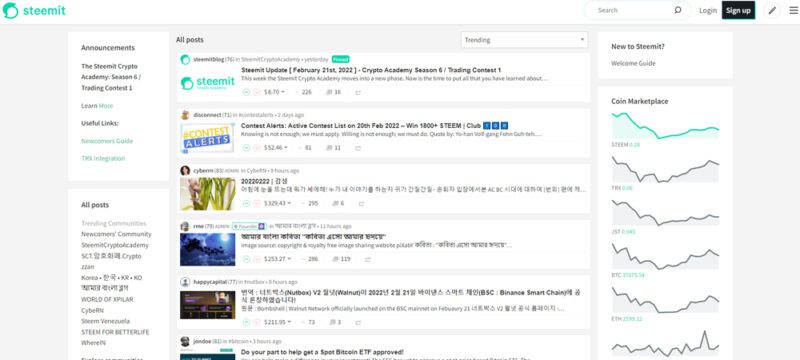Resteem the rme post worth $253.27
The image size is (800, 360).
click(x=367, y=259)
